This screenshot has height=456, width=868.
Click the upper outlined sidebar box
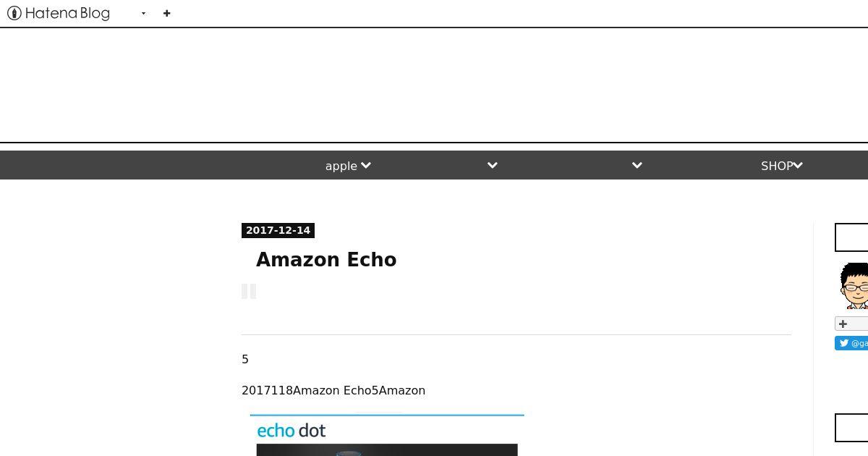pyautogui.click(x=851, y=237)
